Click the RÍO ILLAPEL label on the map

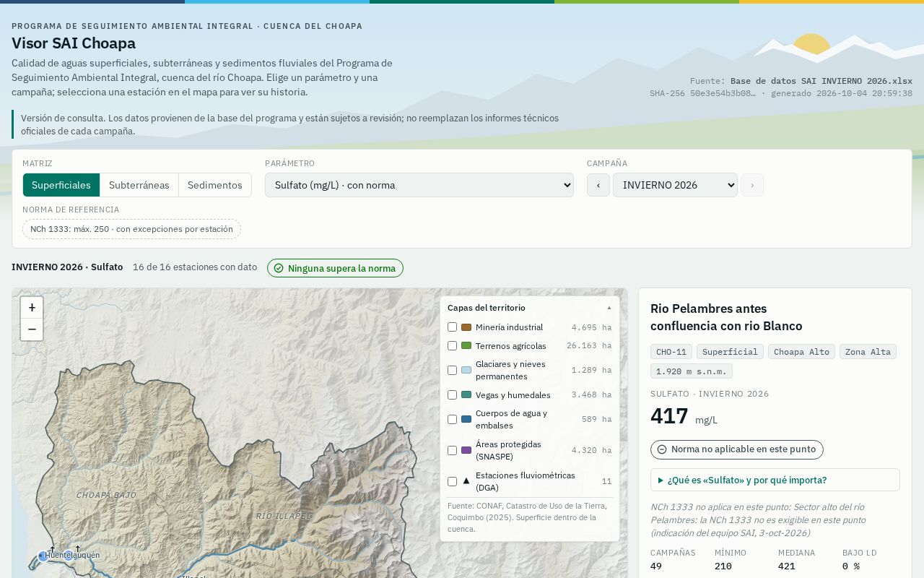pos(284,516)
